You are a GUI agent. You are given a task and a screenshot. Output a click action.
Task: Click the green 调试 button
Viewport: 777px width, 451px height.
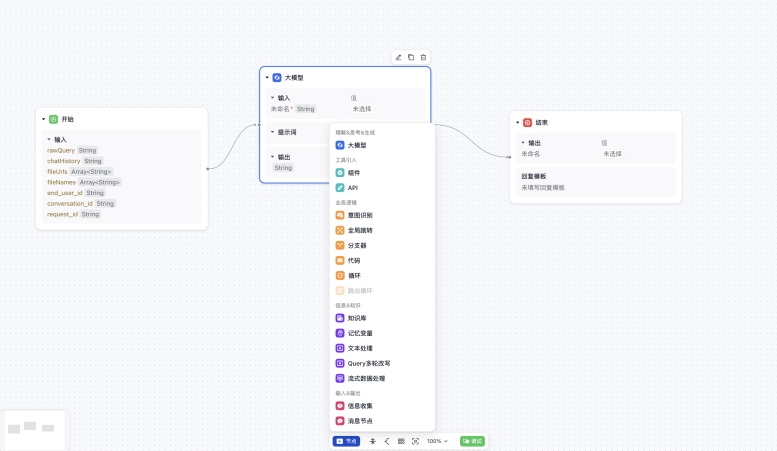click(472, 441)
